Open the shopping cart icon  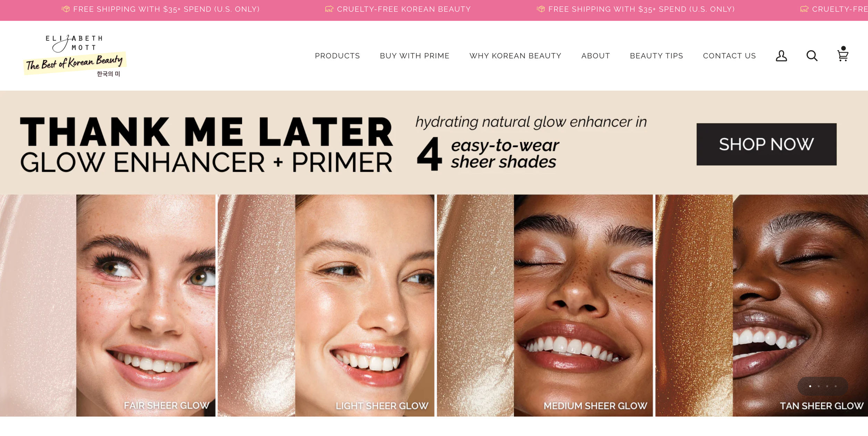tap(843, 54)
